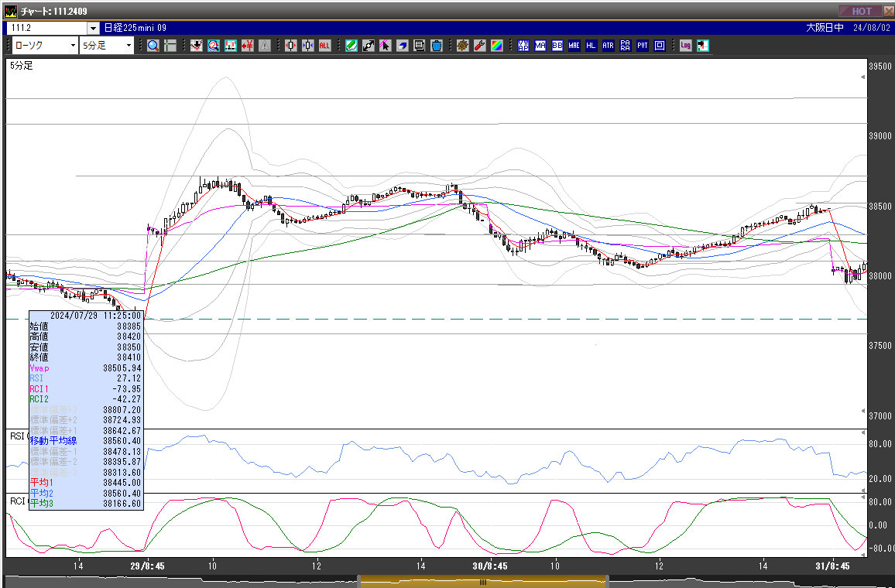Screen dimensions: 895x588
Task: Toggle the MAE envelope indicator
Action: pos(574,46)
